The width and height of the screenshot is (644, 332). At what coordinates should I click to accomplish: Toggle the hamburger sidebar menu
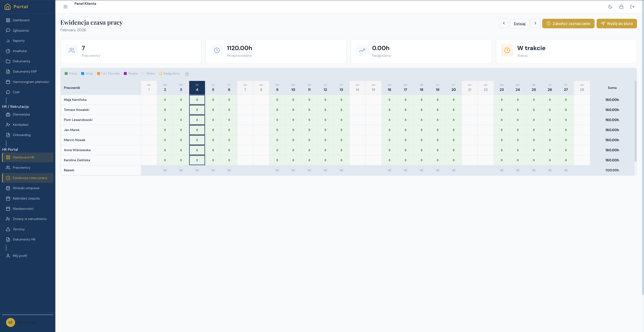[66, 7]
